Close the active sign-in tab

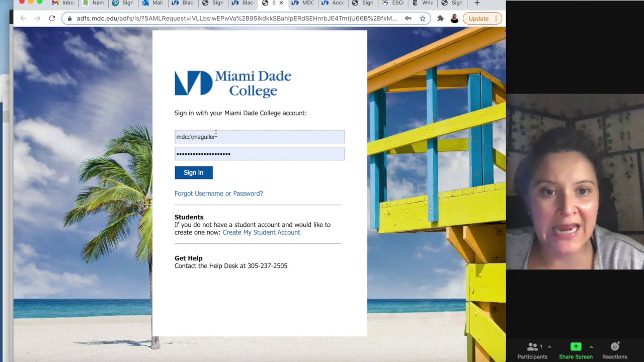pyautogui.click(x=281, y=3)
